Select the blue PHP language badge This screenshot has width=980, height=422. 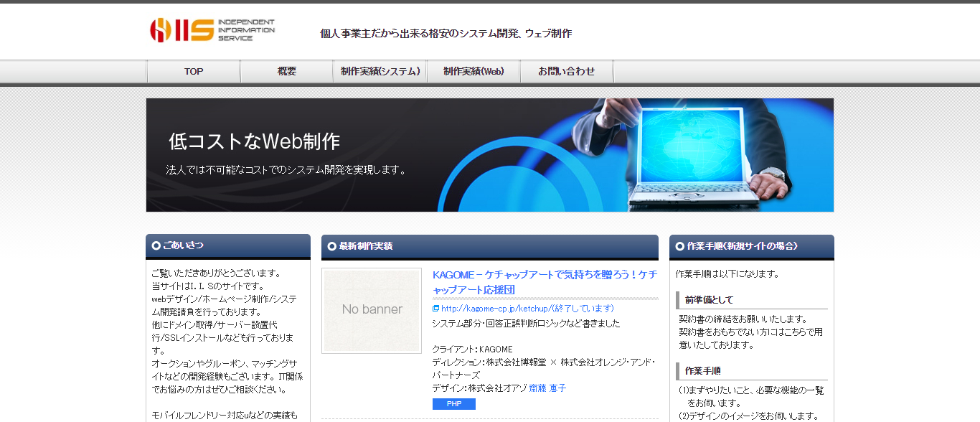[x=453, y=404]
